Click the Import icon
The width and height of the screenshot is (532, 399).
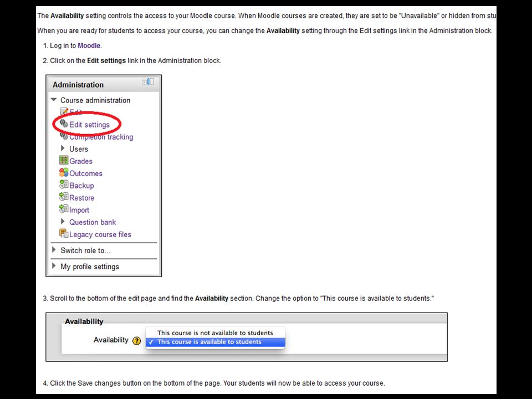point(64,209)
